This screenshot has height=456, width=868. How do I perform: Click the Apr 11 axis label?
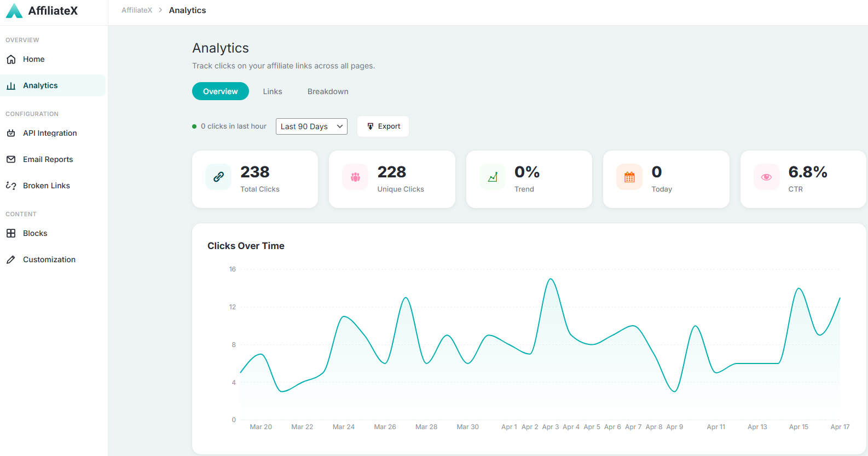tap(716, 427)
